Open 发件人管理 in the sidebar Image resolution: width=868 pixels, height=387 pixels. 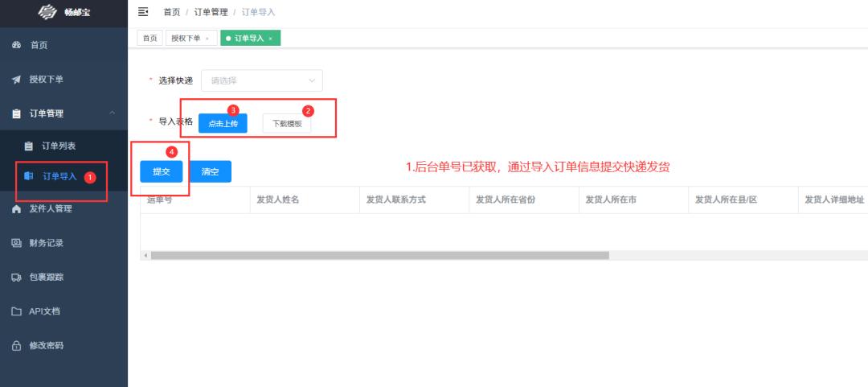[x=63, y=209]
